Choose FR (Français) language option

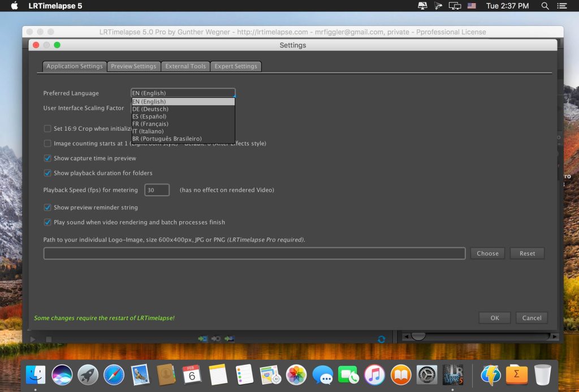coord(150,124)
